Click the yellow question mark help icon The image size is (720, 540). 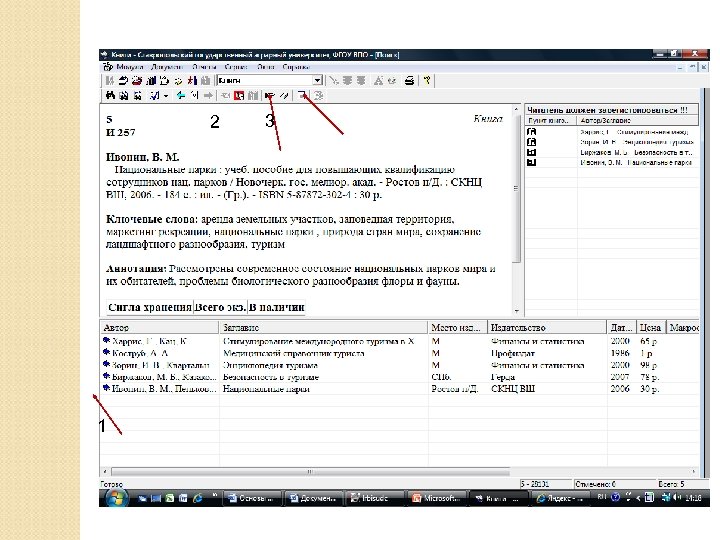(x=427, y=81)
